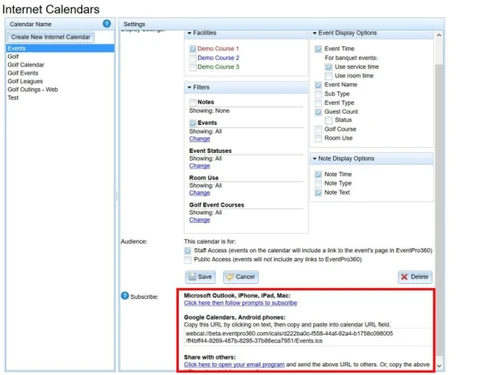Toggle Use service time checkbox

[x=329, y=67]
